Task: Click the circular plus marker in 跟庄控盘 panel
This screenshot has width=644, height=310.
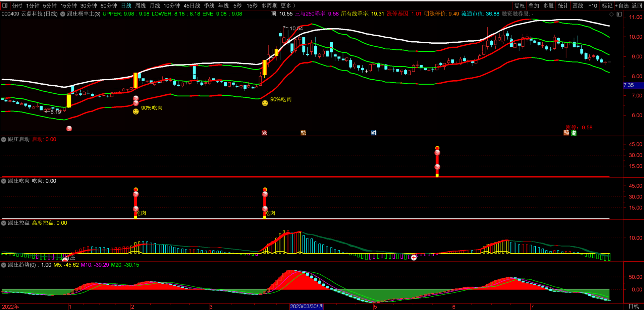Action: pos(414,258)
